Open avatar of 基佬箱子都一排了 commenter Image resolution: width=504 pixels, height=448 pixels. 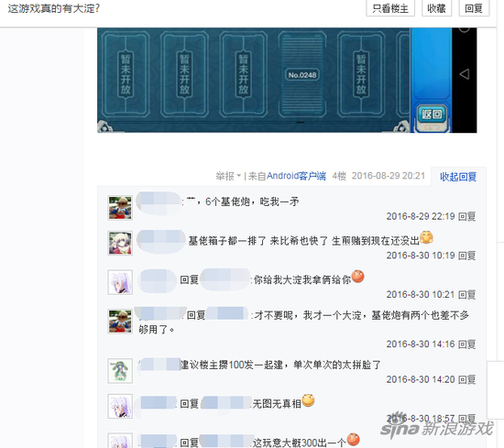(120, 243)
